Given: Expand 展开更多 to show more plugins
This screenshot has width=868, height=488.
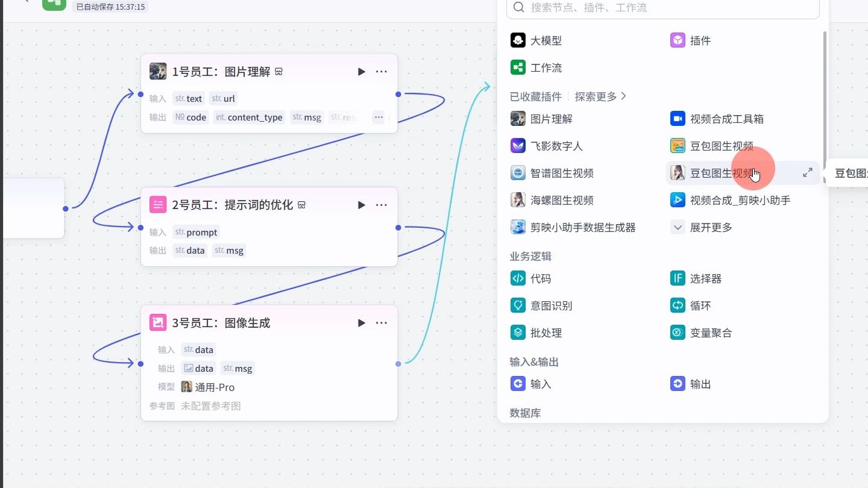Looking at the screenshot, I should [x=702, y=227].
